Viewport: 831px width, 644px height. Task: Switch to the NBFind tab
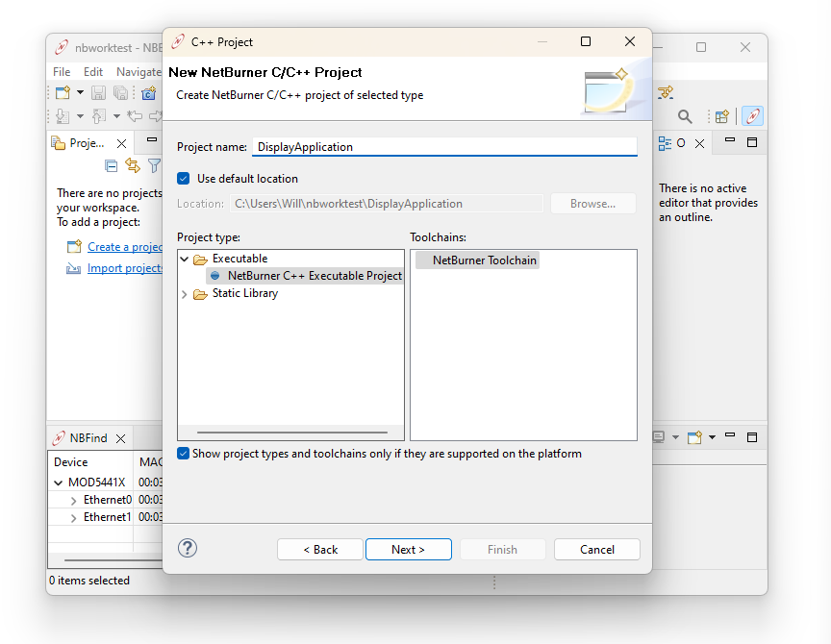pyautogui.click(x=88, y=437)
